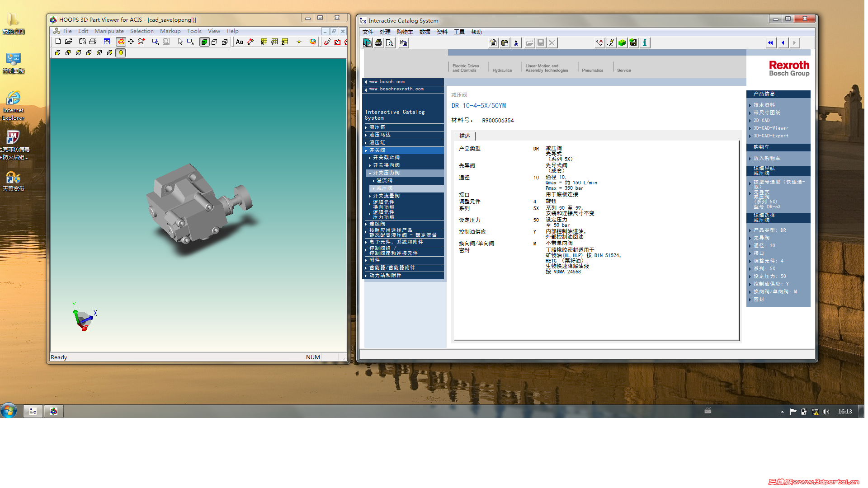Toggle the green shaded render mode
Image resolution: width=868 pixels, height=488 pixels.
pyautogui.click(x=204, y=42)
